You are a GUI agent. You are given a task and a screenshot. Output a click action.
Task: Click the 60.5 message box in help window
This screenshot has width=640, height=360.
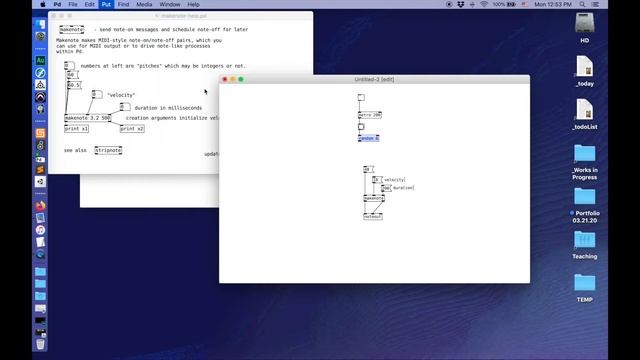[74, 85]
